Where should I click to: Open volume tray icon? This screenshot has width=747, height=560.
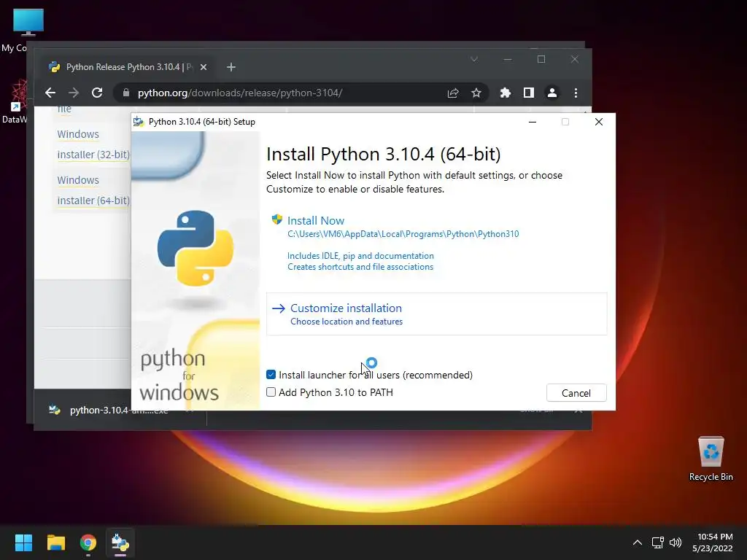tap(676, 542)
